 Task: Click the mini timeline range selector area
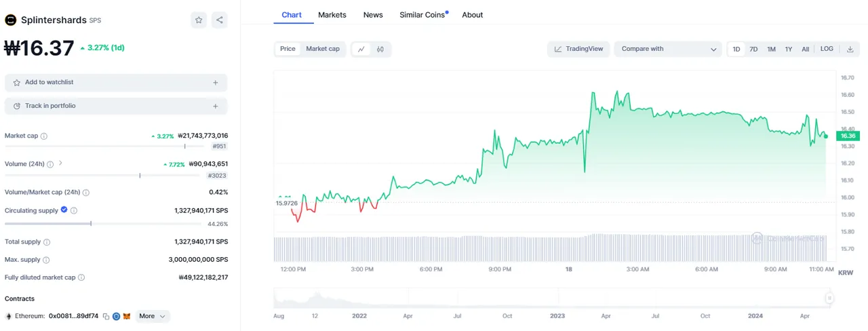(x=553, y=298)
